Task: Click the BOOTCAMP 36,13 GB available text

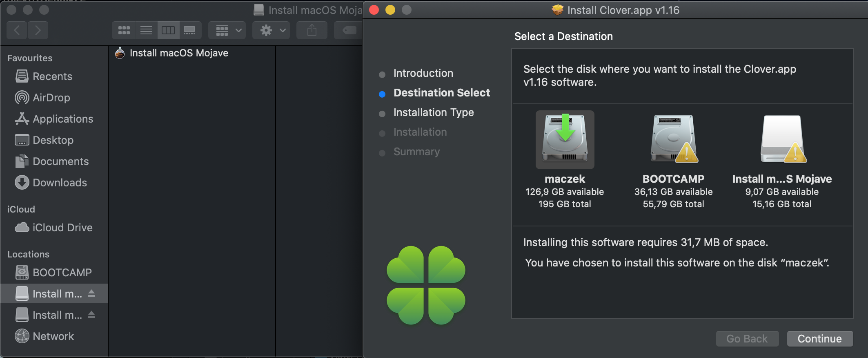Action: pos(674,192)
